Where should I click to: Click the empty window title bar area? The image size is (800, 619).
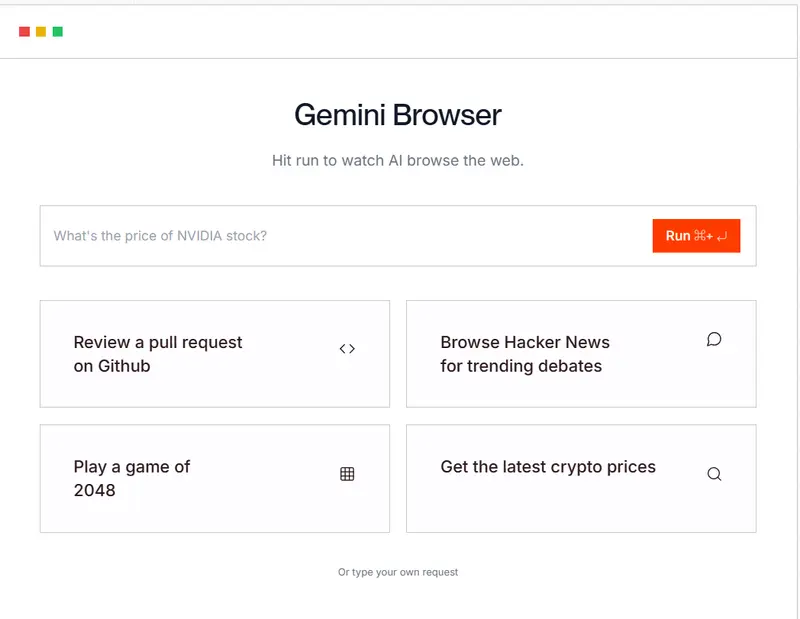point(400,32)
